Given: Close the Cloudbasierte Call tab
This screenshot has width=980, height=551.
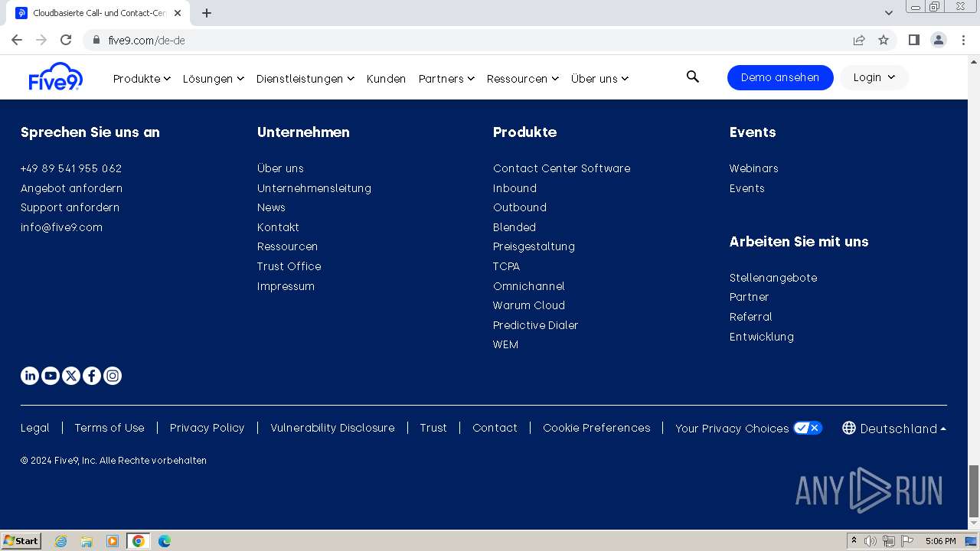Looking at the screenshot, I should pyautogui.click(x=178, y=13).
